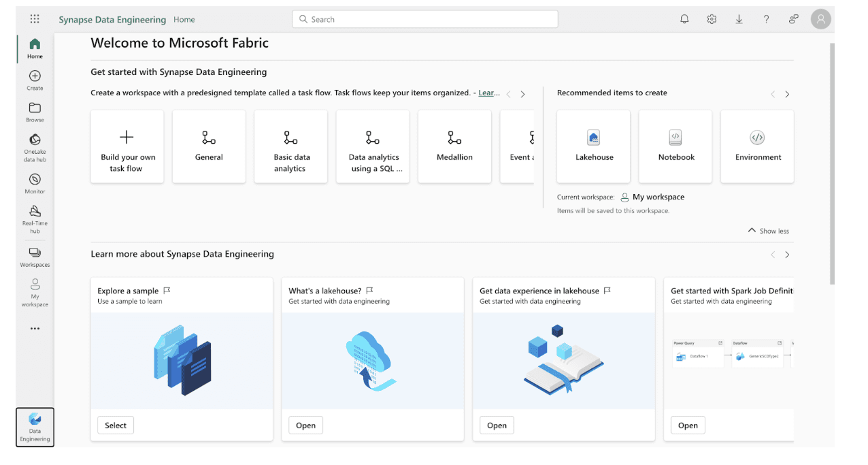Open the Data Engineering experience switcher
The image size is (868, 465).
pyautogui.click(x=35, y=427)
